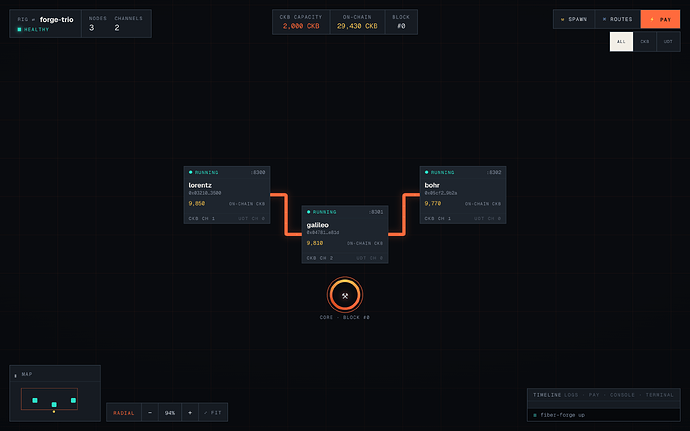Click the orange Pay button

click(660, 19)
